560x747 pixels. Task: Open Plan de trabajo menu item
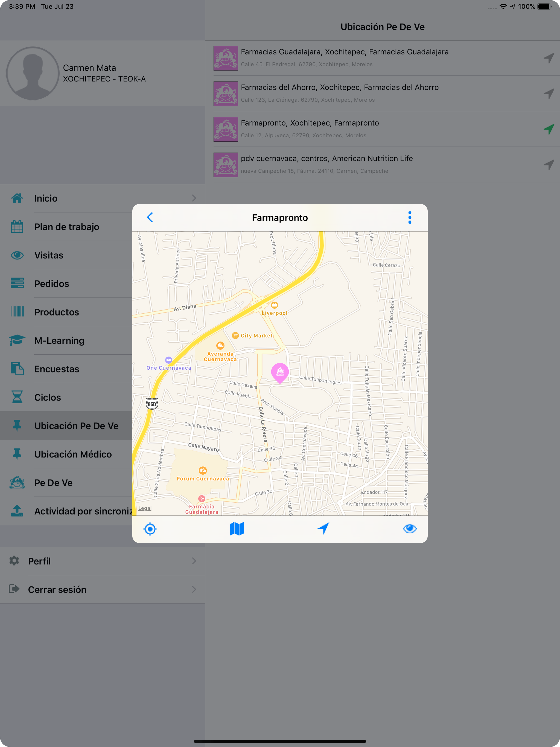click(66, 227)
